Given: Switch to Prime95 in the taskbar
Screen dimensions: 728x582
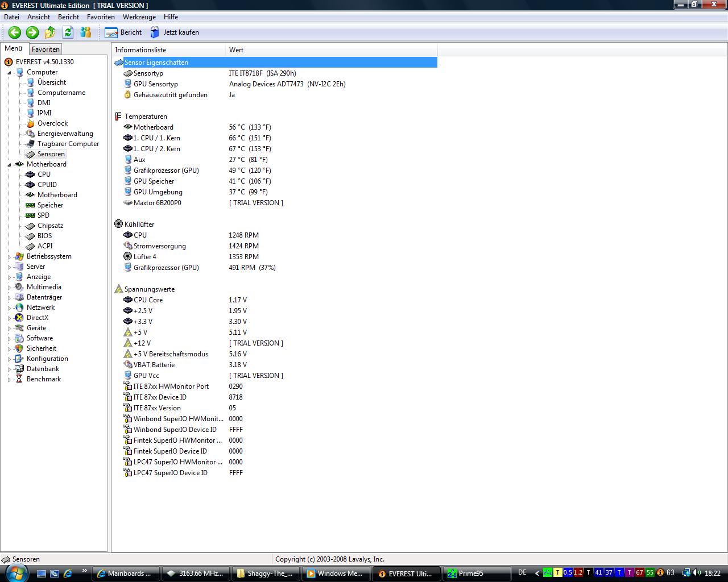Looking at the screenshot, I should click(476, 573).
